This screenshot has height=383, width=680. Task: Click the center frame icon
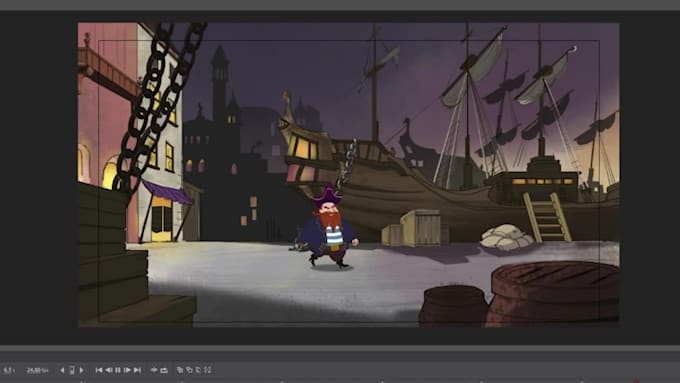pyautogui.click(x=154, y=370)
